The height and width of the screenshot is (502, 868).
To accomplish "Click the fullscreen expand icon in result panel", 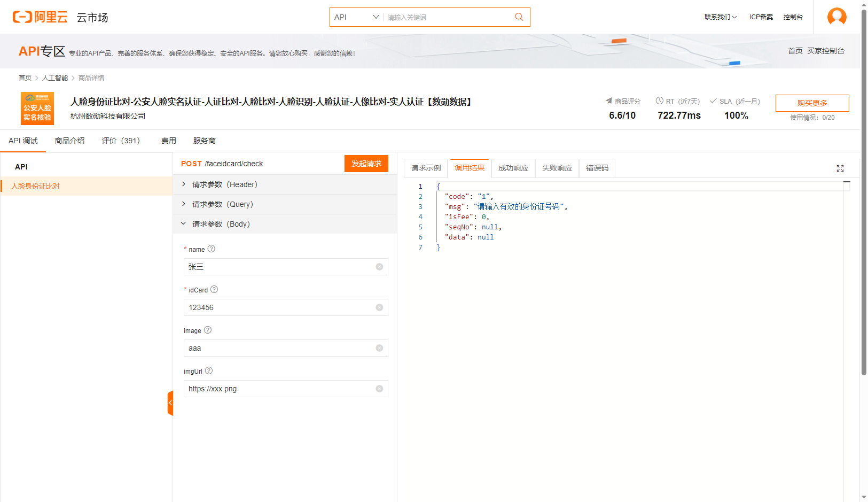I will tap(840, 168).
